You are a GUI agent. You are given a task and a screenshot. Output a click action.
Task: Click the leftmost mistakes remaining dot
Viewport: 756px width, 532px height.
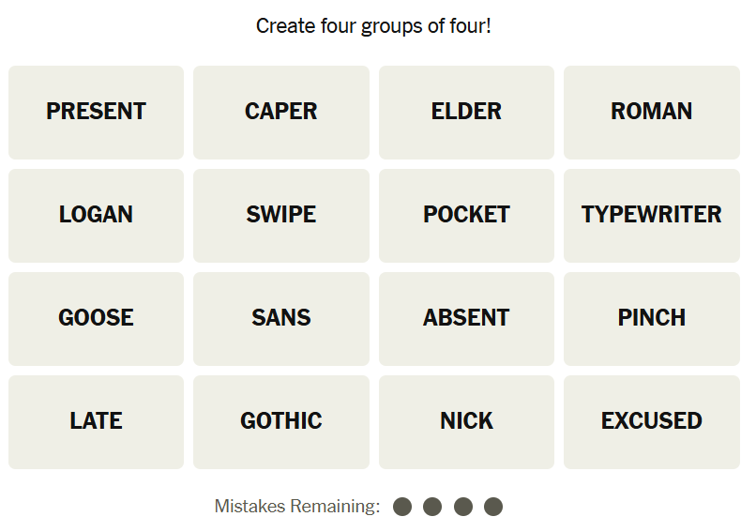[402, 507]
